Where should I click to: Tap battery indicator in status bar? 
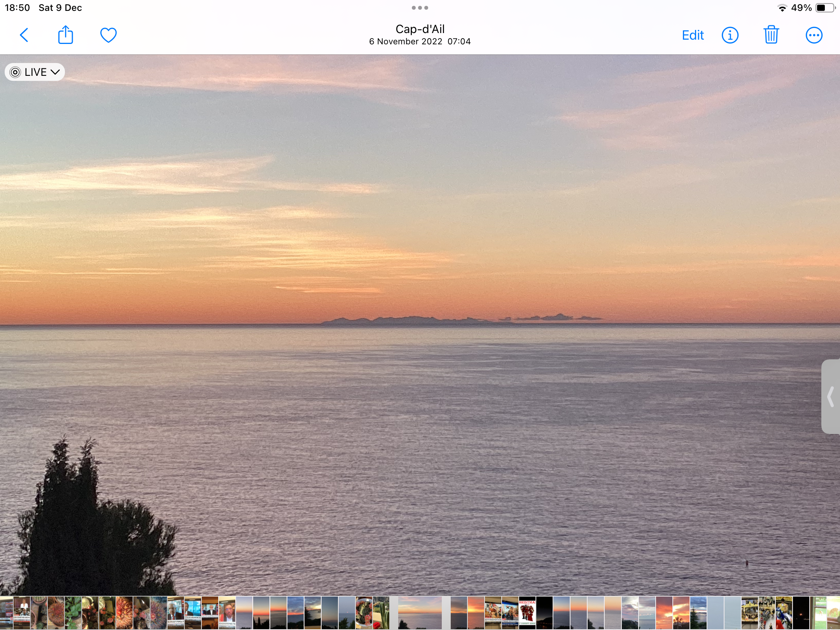[x=824, y=8]
